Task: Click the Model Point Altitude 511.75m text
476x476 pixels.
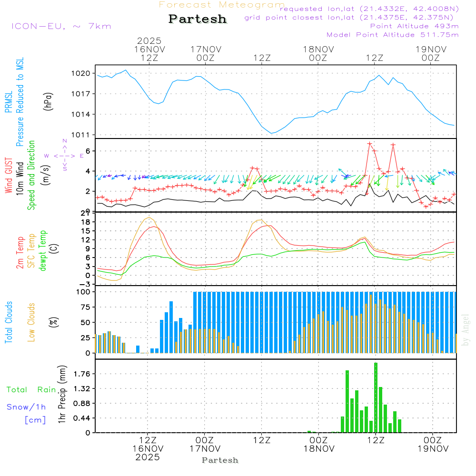Action: point(392,35)
